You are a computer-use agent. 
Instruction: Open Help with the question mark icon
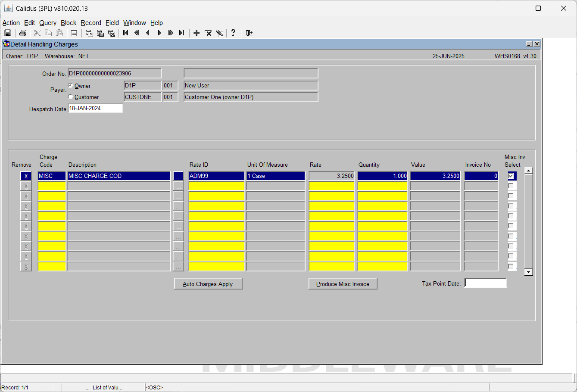(233, 33)
